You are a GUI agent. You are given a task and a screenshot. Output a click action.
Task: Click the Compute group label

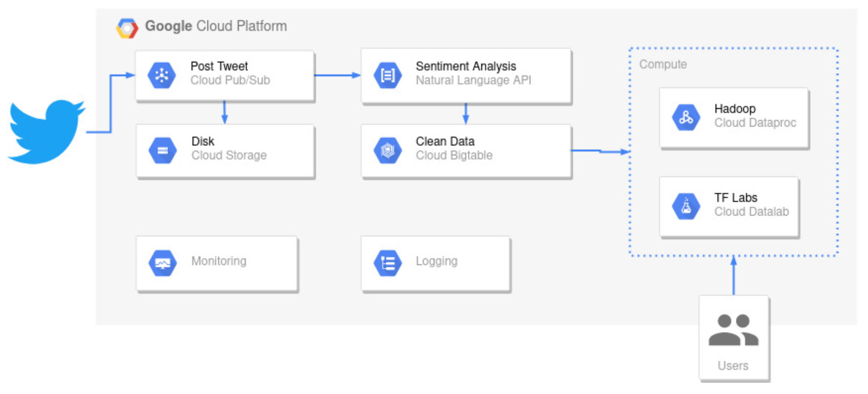663,64
